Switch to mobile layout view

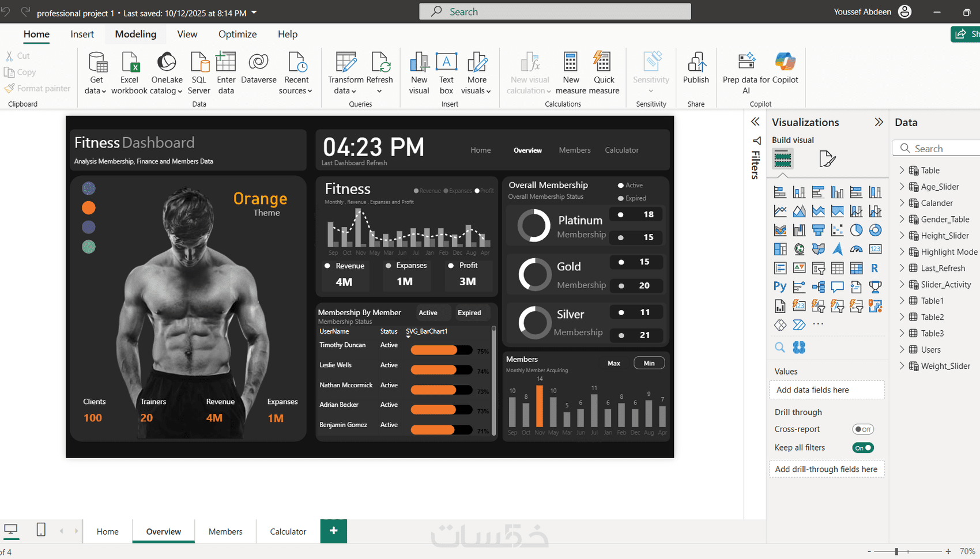(x=41, y=530)
